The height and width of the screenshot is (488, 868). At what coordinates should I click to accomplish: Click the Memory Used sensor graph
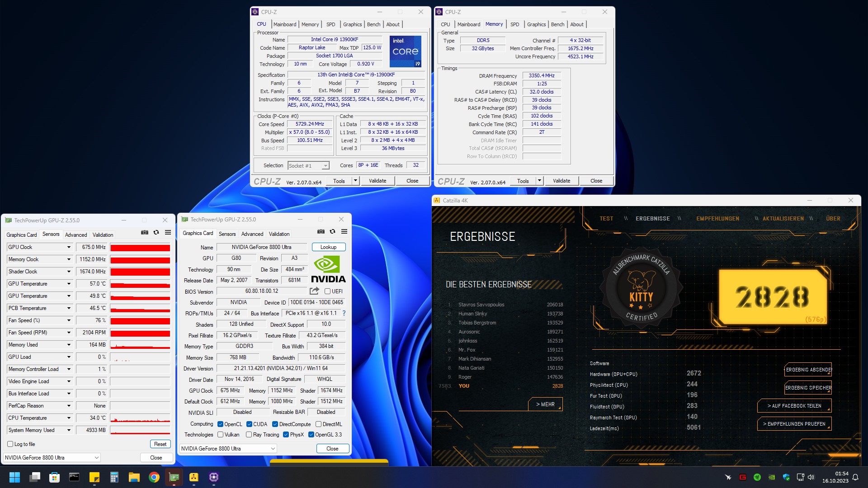[140, 345]
